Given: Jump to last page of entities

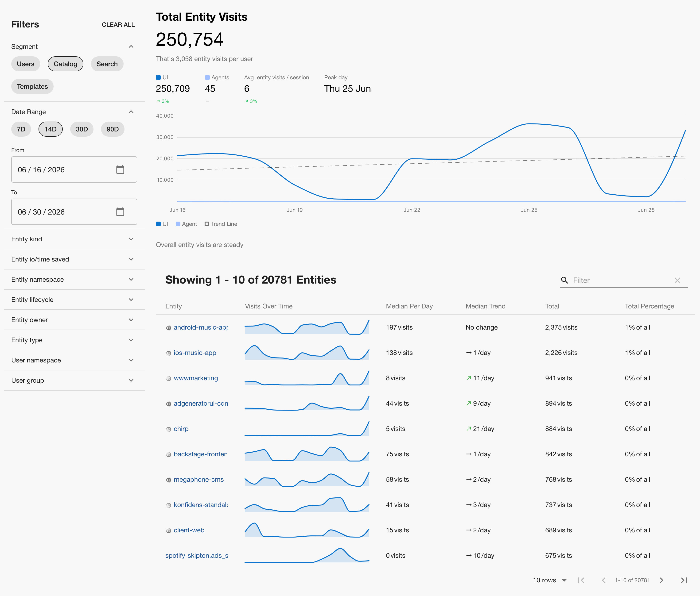Looking at the screenshot, I should tap(684, 580).
